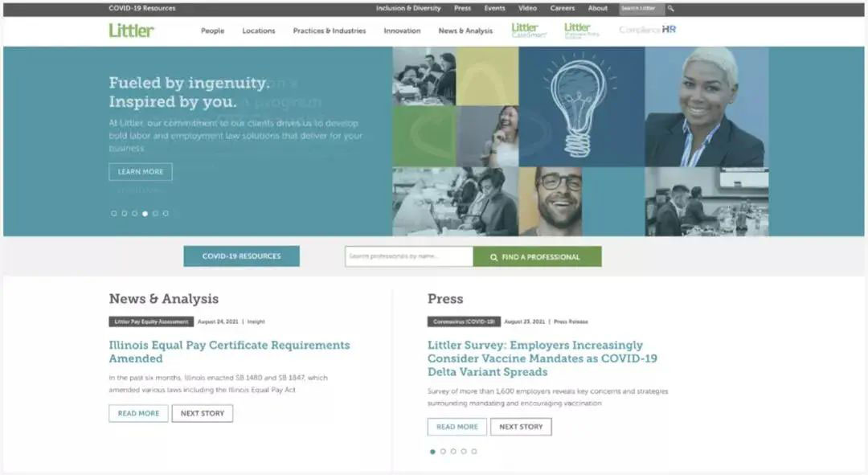Viewport: 868px width, 475px height.
Task: Open the Careers link
Action: pyautogui.click(x=563, y=8)
